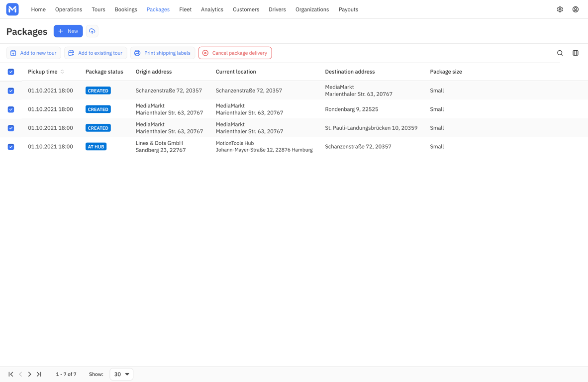Image resolution: width=588 pixels, height=382 pixels.
Task: Switch to the Tours section
Action: click(98, 9)
